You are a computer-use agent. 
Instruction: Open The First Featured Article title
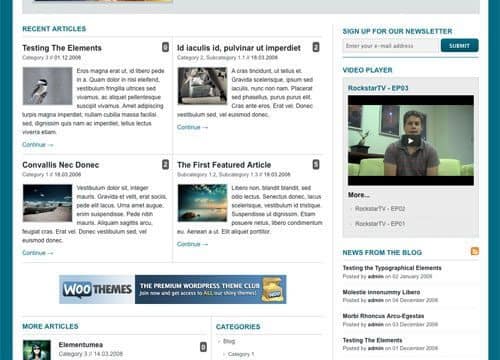coord(224,165)
